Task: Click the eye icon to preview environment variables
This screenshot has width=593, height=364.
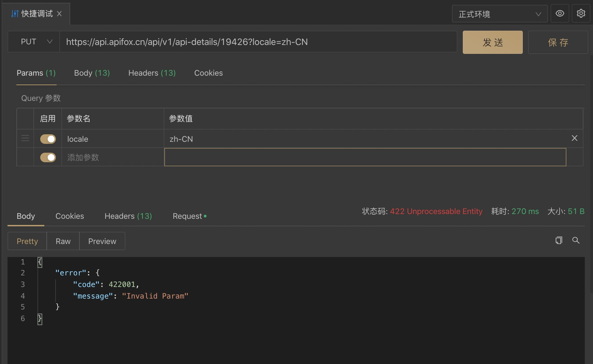Action: pyautogui.click(x=560, y=14)
